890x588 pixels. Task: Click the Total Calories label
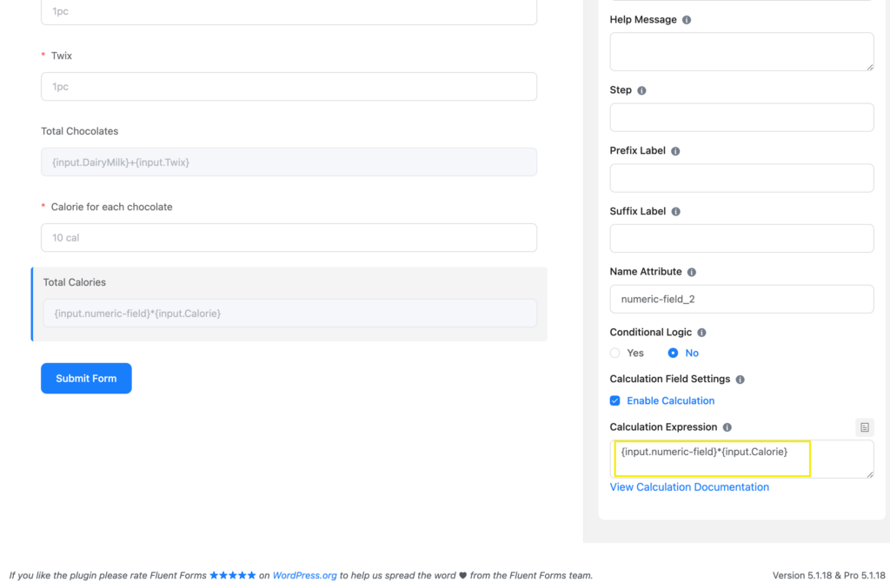[75, 282]
